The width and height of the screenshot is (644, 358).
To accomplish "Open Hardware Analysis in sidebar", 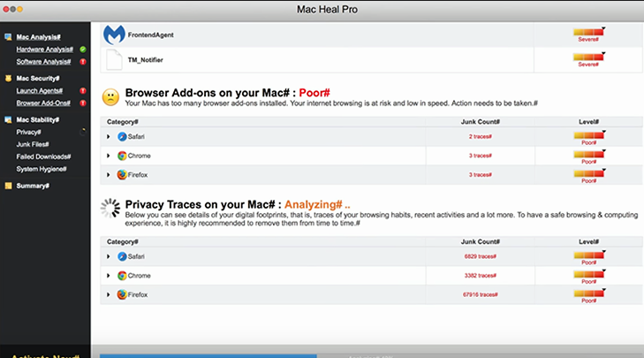I will (x=44, y=50).
